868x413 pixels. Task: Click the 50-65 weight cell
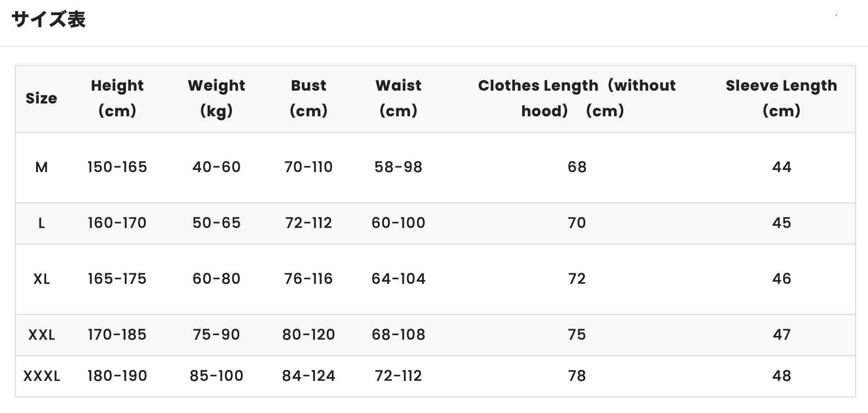click(x=216, y=223)
